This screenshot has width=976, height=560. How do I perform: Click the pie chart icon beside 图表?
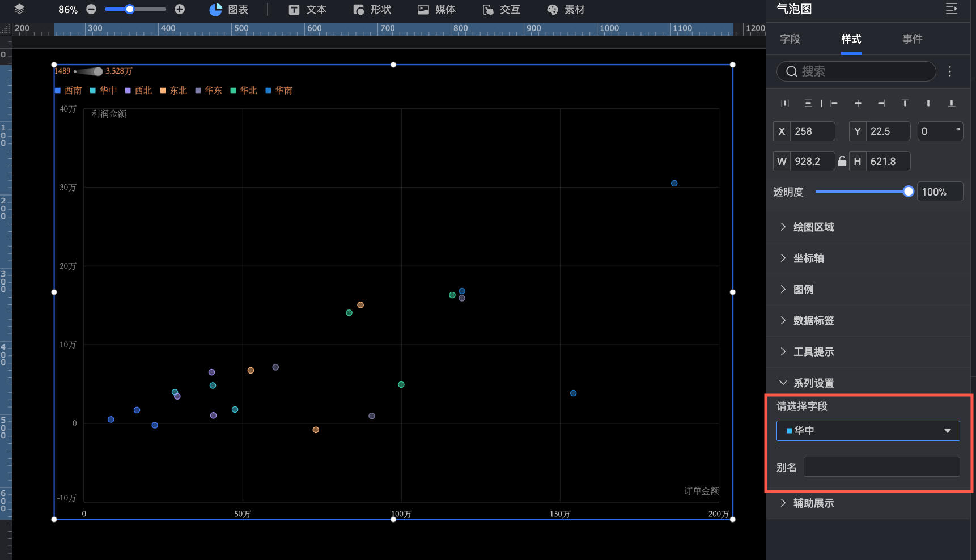click(x=215, y=10)
